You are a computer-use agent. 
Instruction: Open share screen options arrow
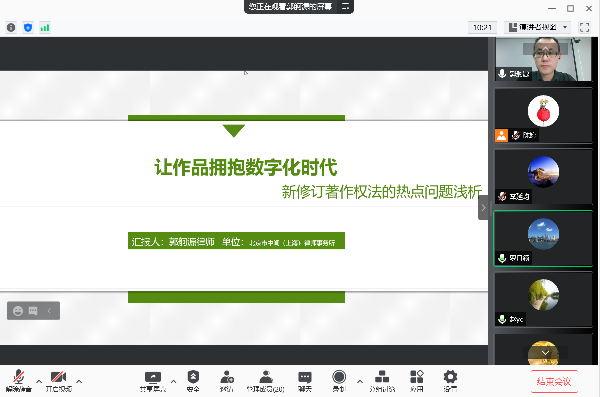tap(173, 381)
